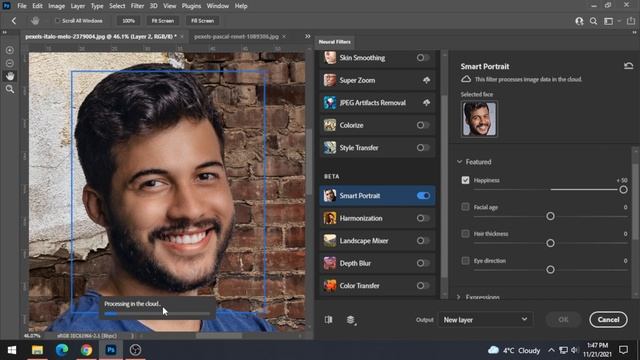The width and height of the screenshot is (640, 360).
Task: Click the volume icon in system tray
Action: (x=574, y=350)
